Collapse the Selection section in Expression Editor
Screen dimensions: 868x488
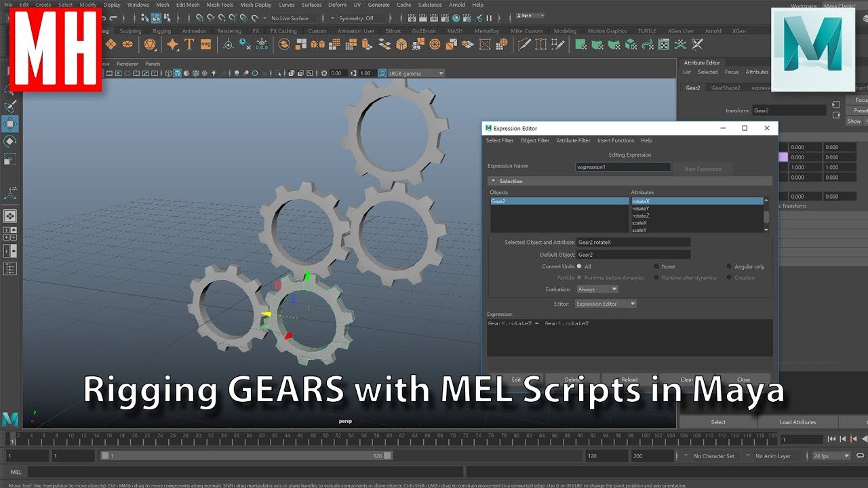click(494, 182)
